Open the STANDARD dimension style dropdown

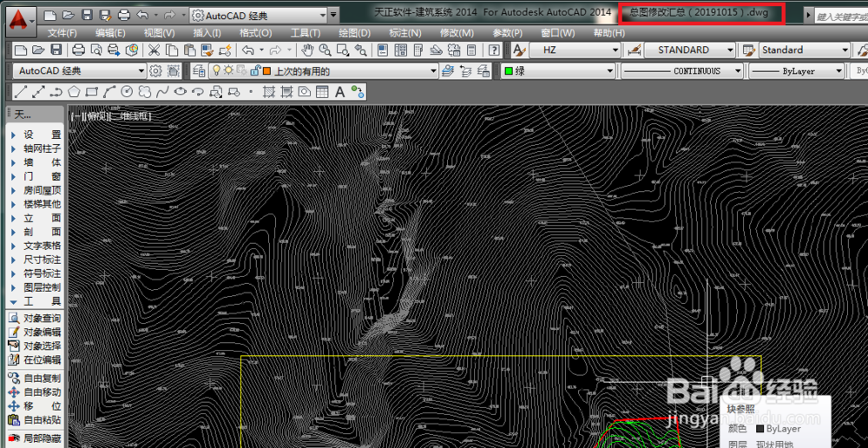point(690,50)
